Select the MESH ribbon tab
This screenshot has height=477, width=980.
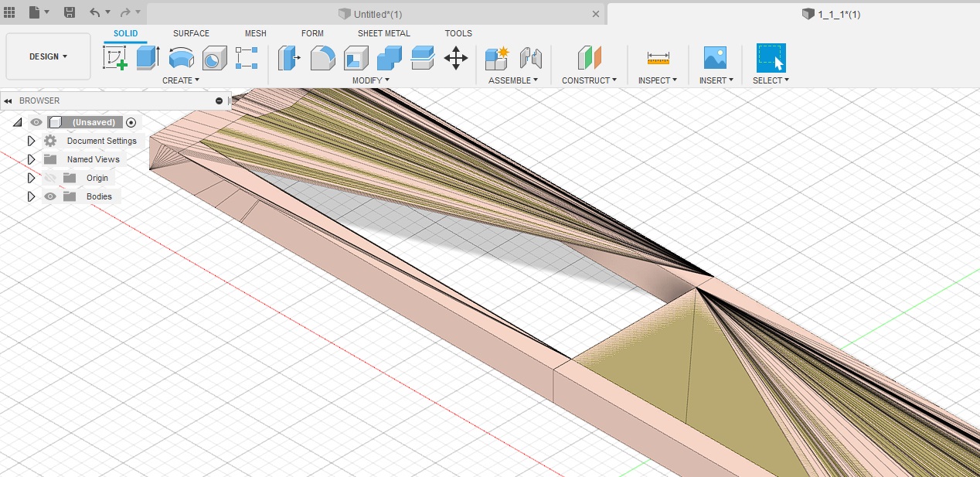[256, 33]
